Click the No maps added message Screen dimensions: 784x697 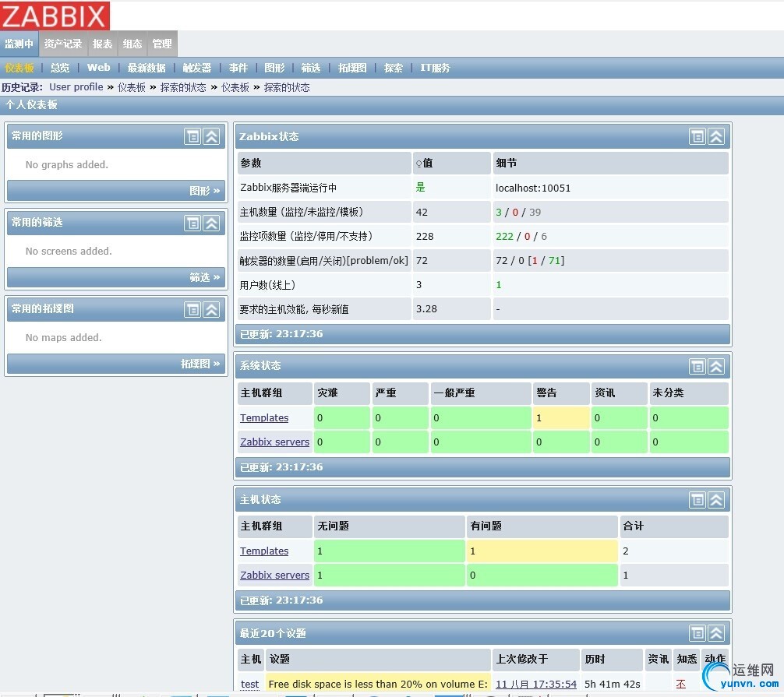tap(63, 337)
